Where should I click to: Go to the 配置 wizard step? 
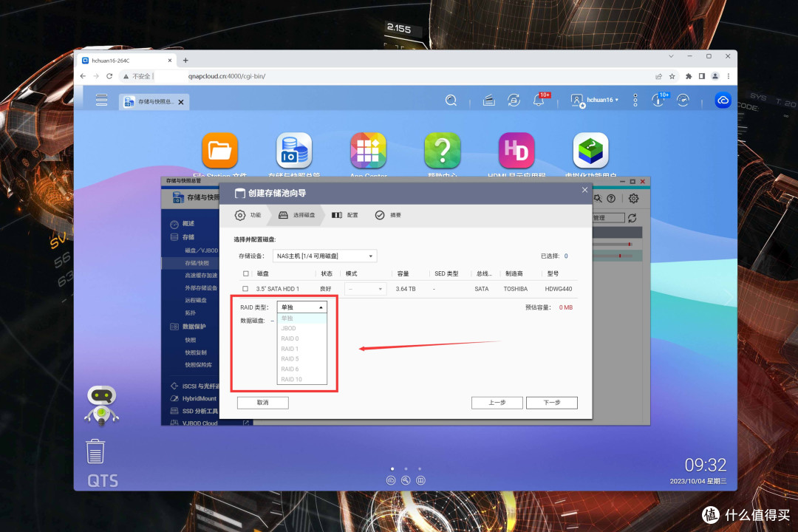coord(345,215)
